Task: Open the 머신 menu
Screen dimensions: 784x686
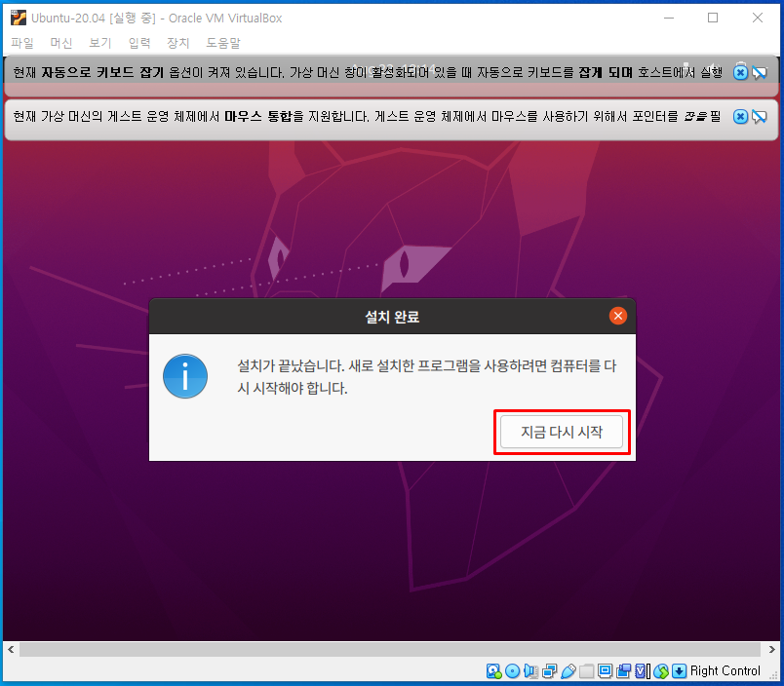Action: (x=60, y=43)
